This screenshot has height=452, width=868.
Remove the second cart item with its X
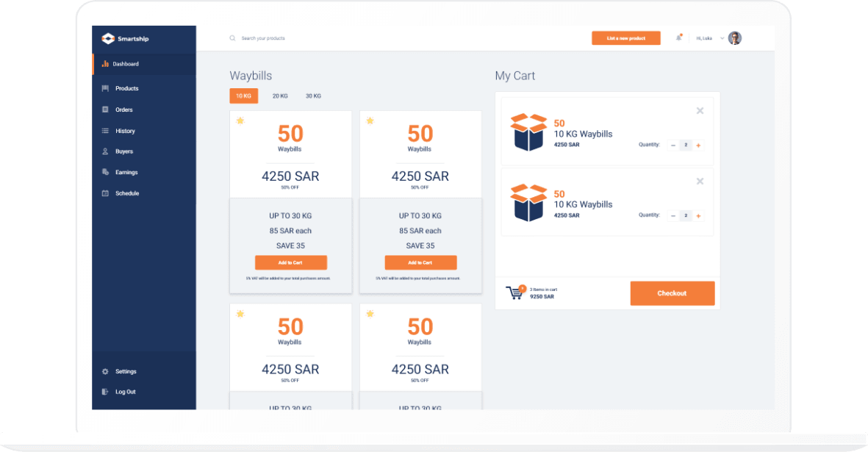pyautogui.click(x=700, y=182)
